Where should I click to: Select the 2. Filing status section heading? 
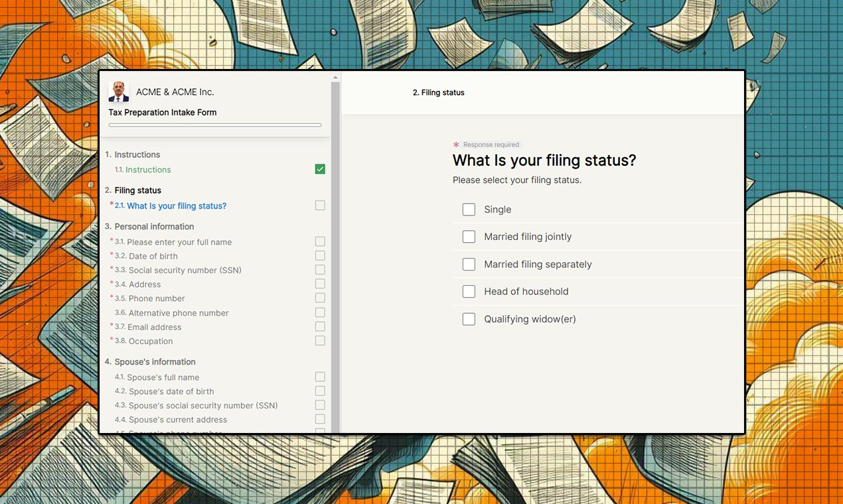tap(133, 190)
